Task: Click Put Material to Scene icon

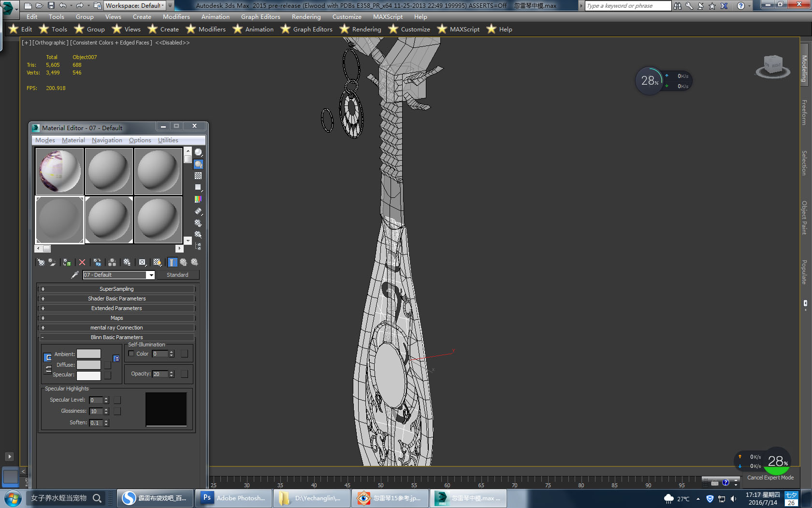Action: tap(52, 262)
